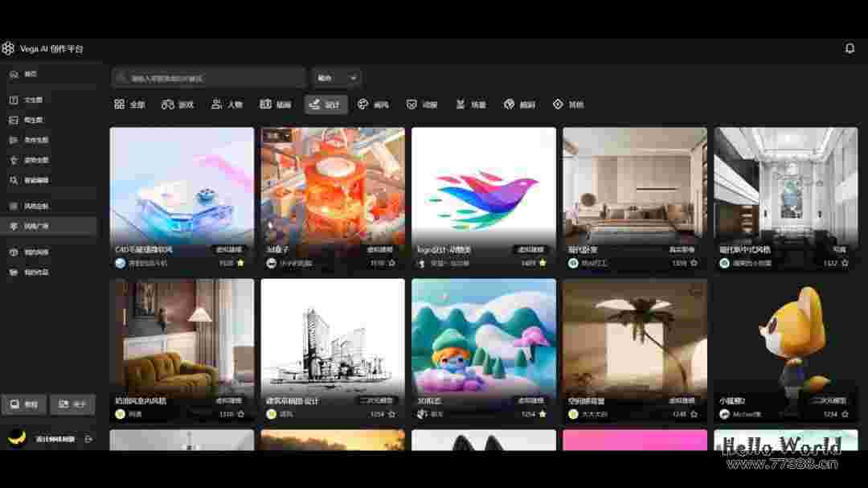
Task: Toggle favorite star on the fox character card
Action: (845, 414)
